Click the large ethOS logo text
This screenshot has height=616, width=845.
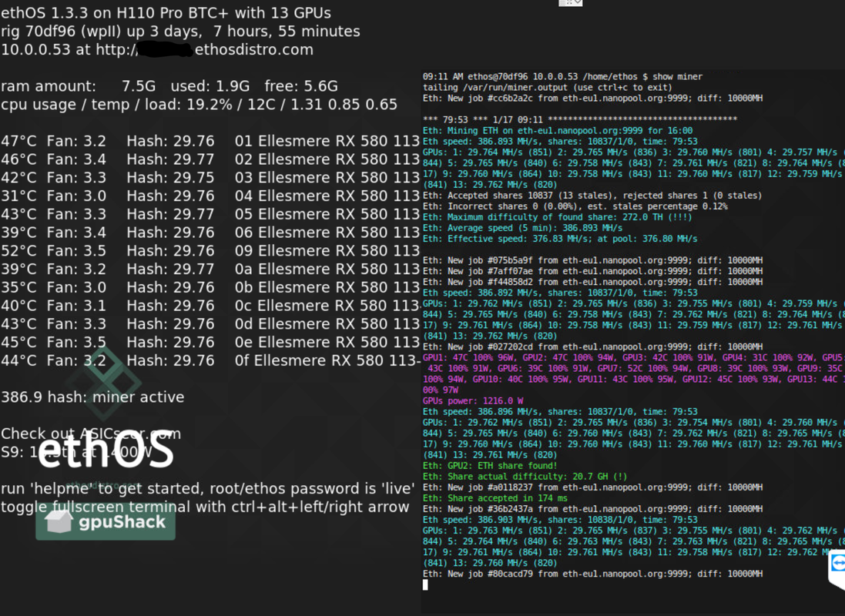point(106,451)
